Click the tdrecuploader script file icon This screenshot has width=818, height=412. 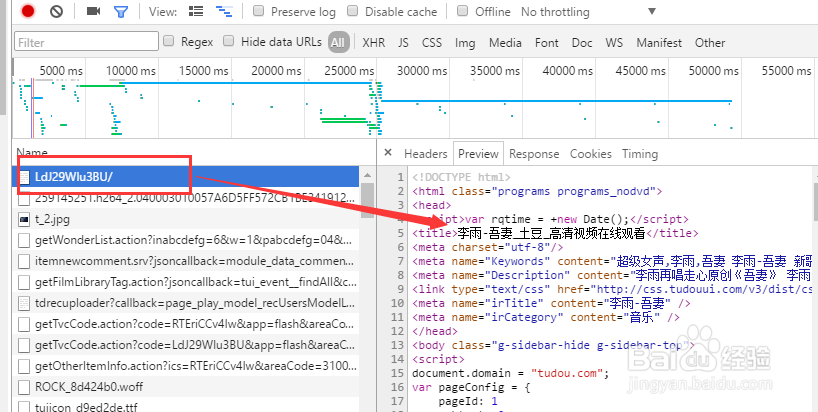point(24,302)
